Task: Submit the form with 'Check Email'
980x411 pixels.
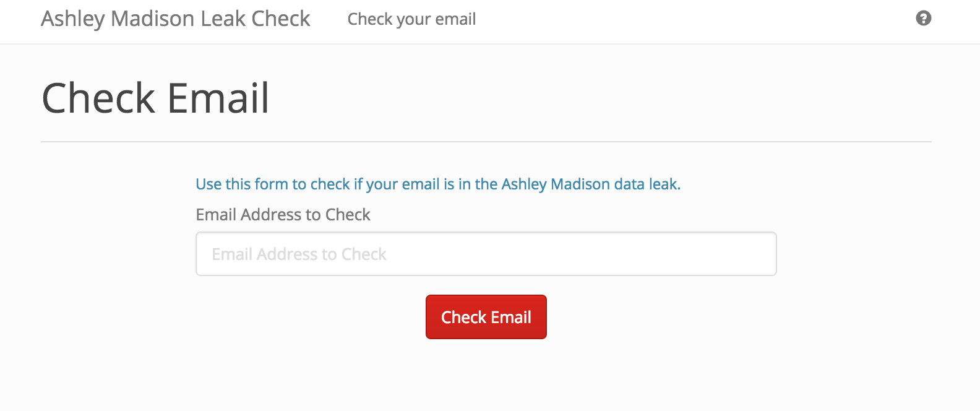Action: pyautogui.click(x=486, y=316)
